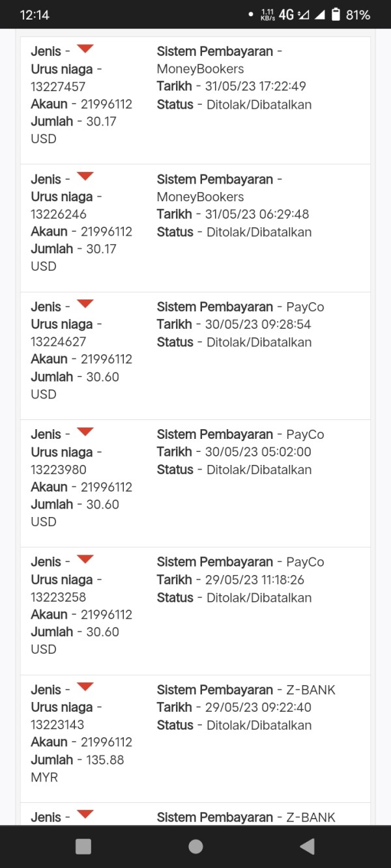Viewport: 391px width, 868px height.
Task: Tap the Z-BANK payment system label
Action: [x=311, y=690]
